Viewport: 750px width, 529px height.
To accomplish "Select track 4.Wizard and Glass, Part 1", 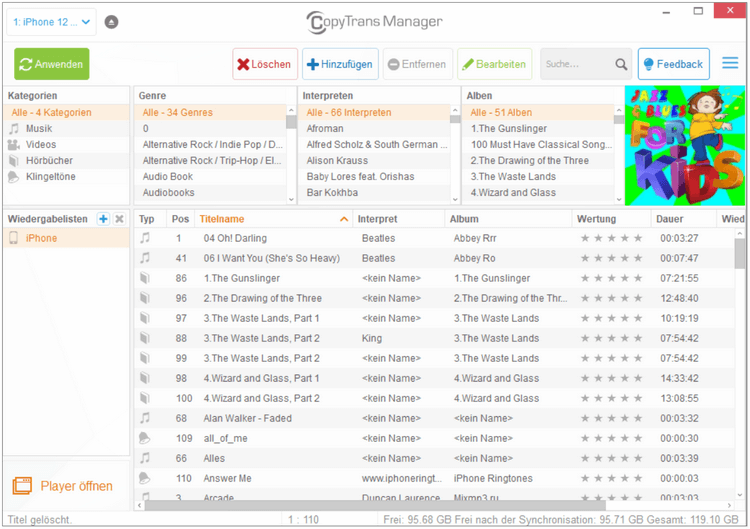I will pos(261,378).
